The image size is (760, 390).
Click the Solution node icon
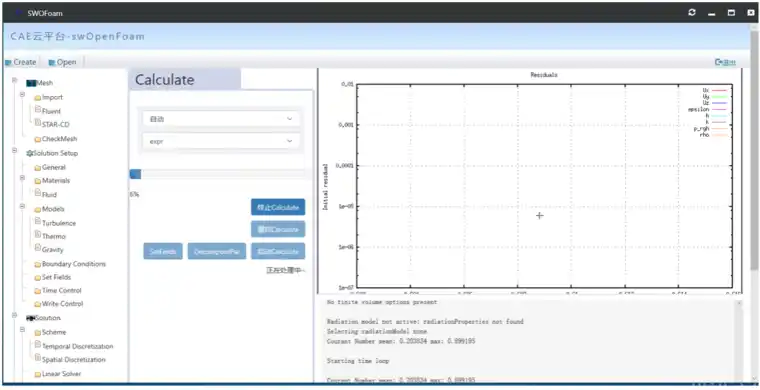[x=31, y=318]
